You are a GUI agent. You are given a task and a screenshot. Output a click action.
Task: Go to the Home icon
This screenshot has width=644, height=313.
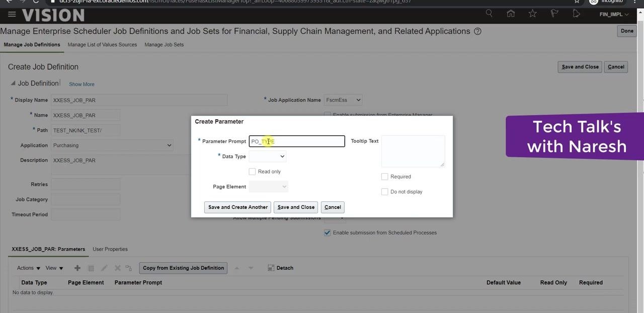coord(511,14)
